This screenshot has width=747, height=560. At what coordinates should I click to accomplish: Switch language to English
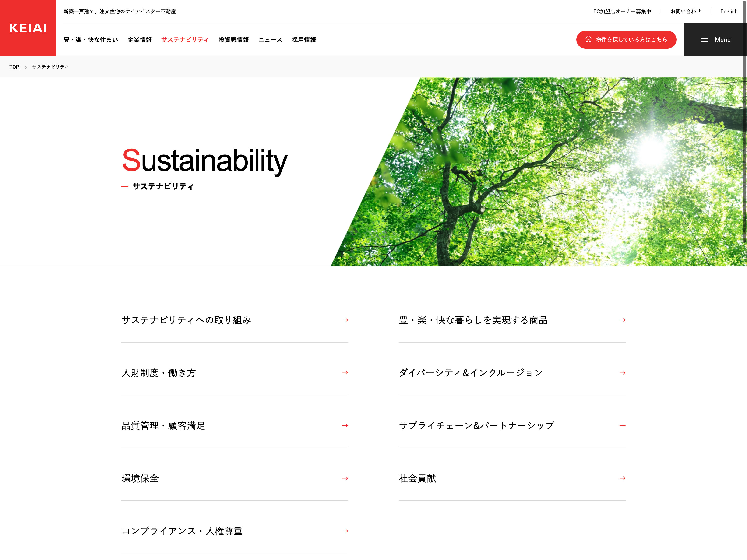pos(729,11)
